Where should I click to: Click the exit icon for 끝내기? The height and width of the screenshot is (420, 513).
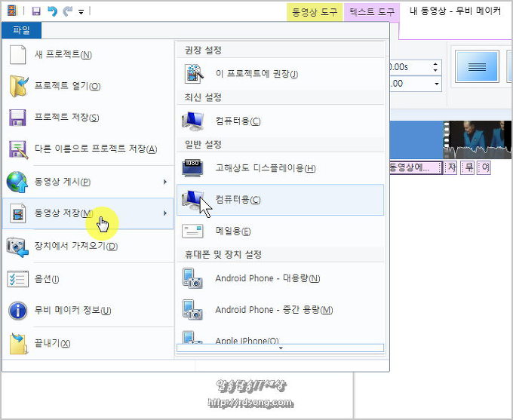coord(18,343)
